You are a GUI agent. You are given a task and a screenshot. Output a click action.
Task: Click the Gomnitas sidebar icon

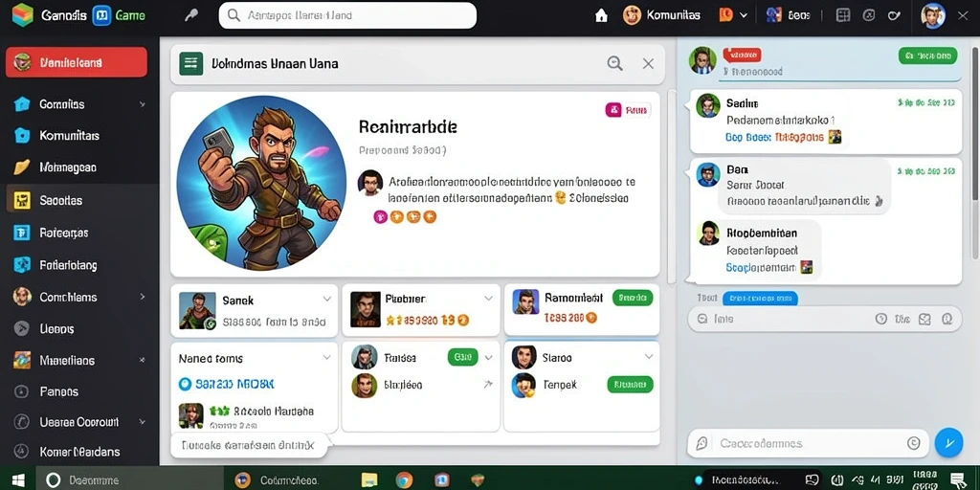22,103
